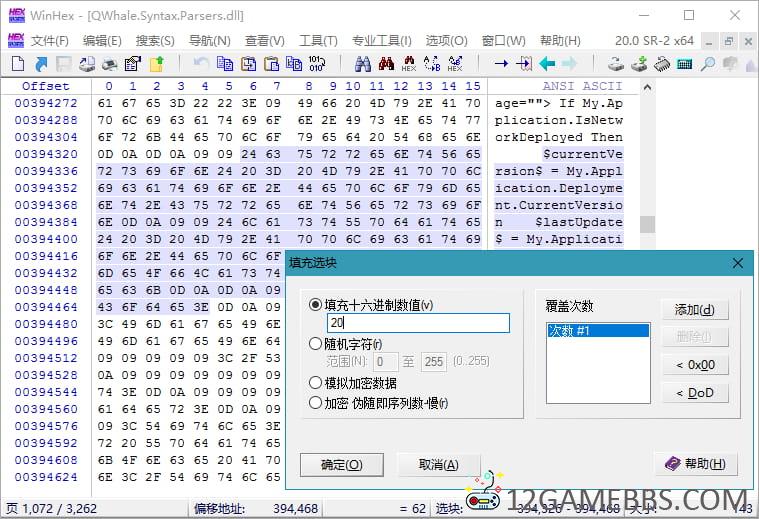Screen dimensions: 759x519
Task: Click the vertical scrollbar thumb of hex view
Action: pyautogui.click(x=647, y=224)
